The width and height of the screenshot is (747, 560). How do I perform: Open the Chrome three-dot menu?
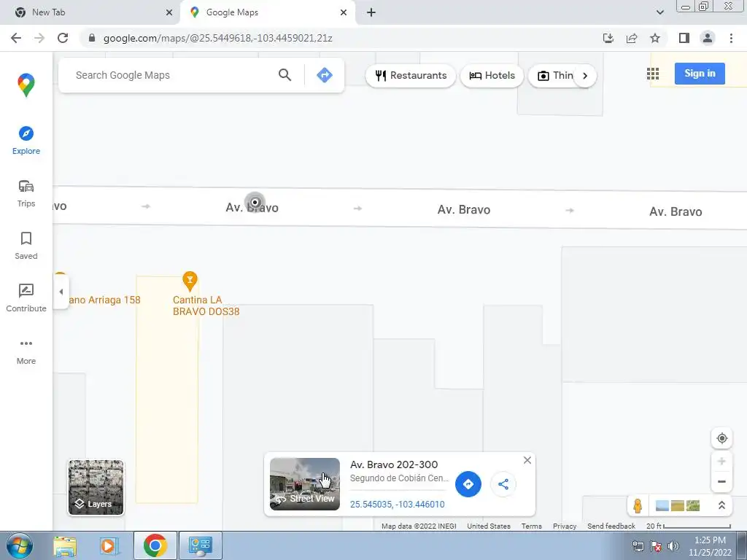pyautogui.click(x=731, y=38)
